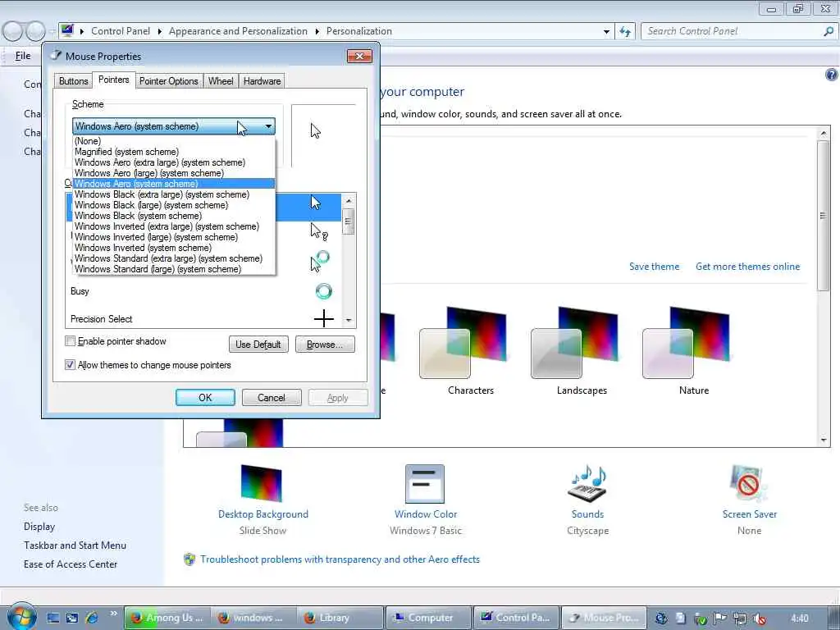
Task: Open Window Color settings icon
Action: (425, 483)
